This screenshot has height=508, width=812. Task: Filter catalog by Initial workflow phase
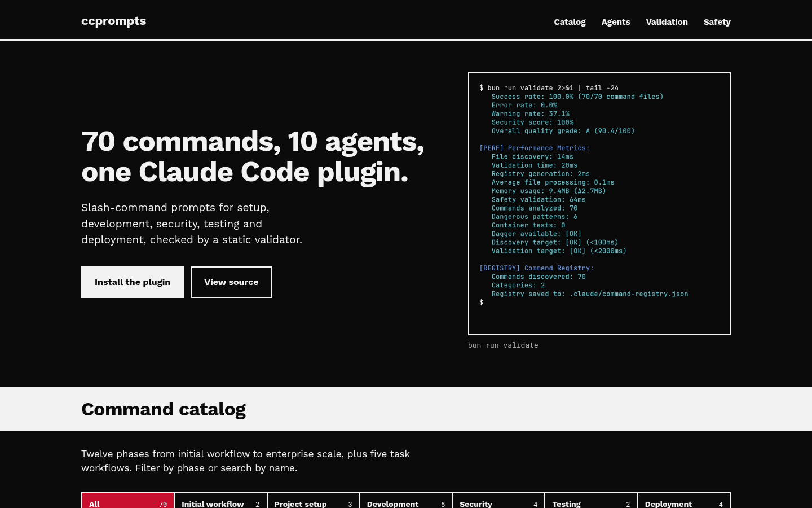pos(220,501)
